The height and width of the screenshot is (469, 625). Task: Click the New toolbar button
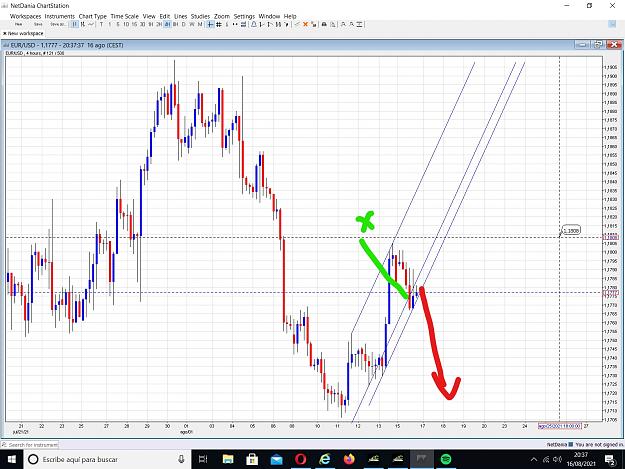click(x=19, y=24)
